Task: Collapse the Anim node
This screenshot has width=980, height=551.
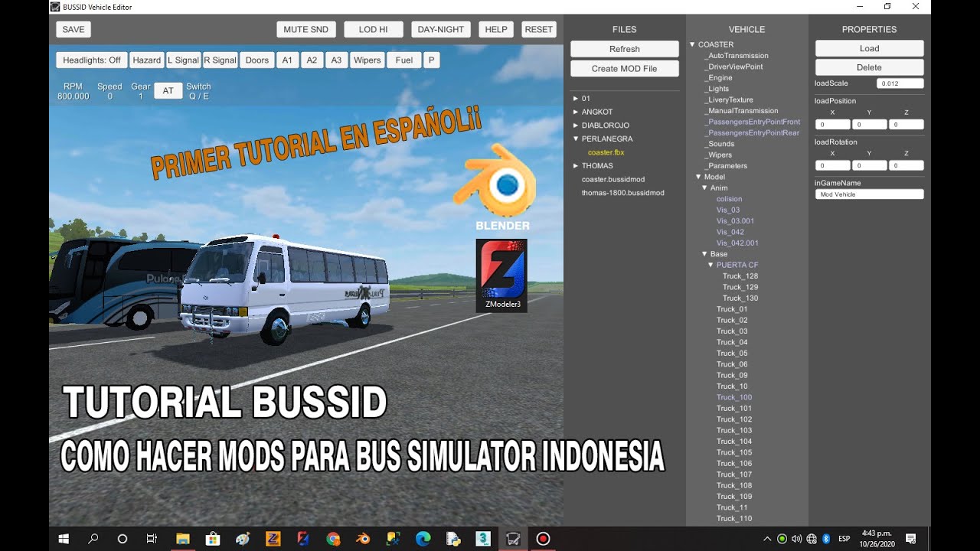Action: tap(704, 187)
